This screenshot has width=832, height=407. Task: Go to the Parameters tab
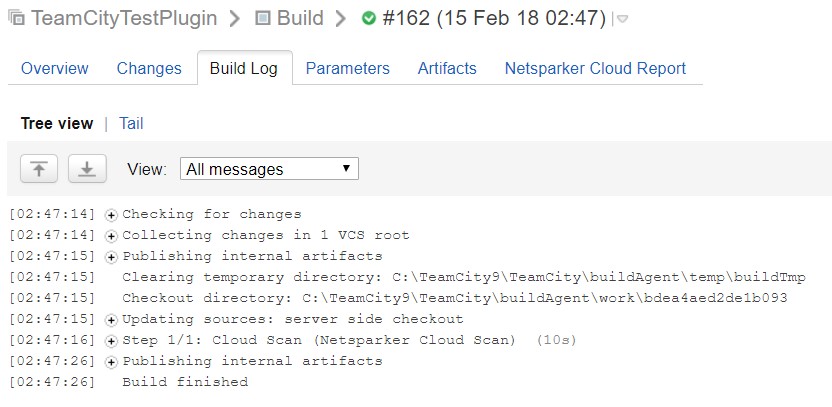tap(347, 69)
